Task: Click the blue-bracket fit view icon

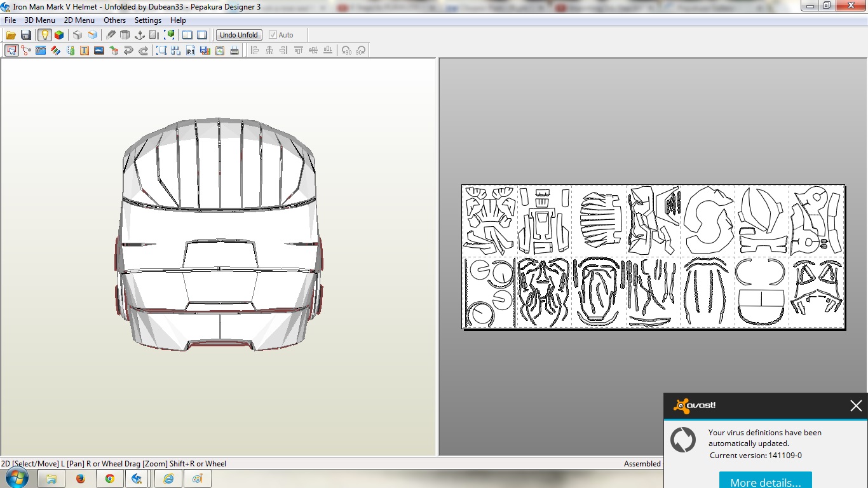Action: pyautogui.click(x=161, y=50)
